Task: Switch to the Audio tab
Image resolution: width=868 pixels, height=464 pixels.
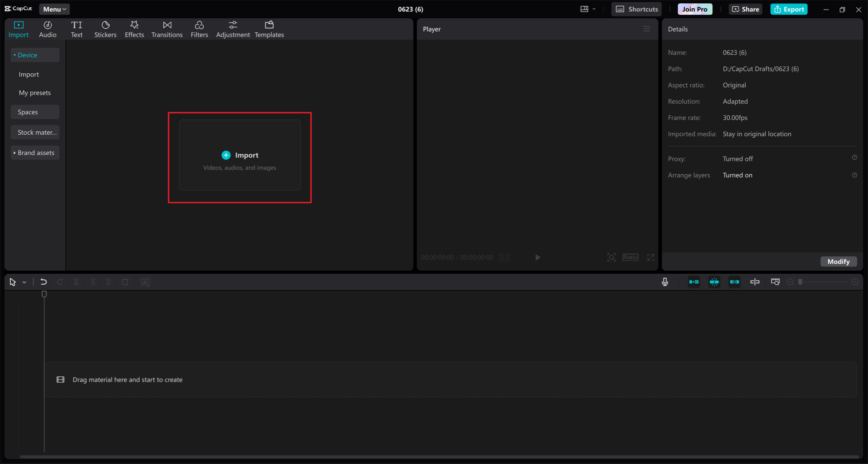Action: 47,29
